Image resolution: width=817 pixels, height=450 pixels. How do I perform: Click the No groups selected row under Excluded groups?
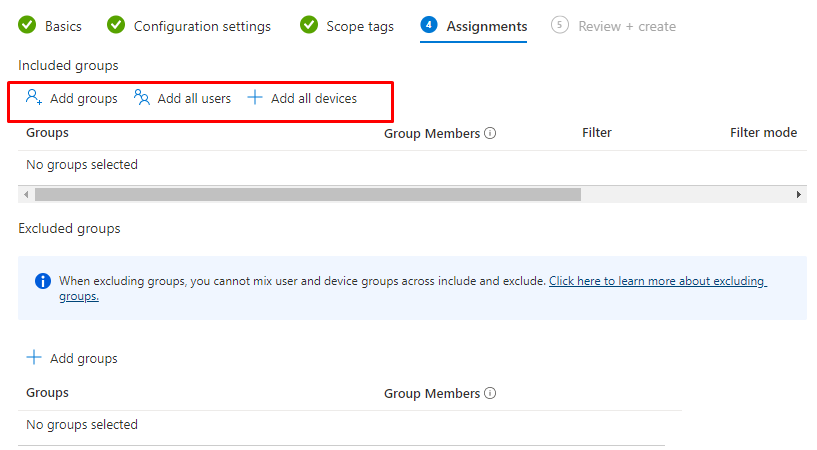click(82, 424)
